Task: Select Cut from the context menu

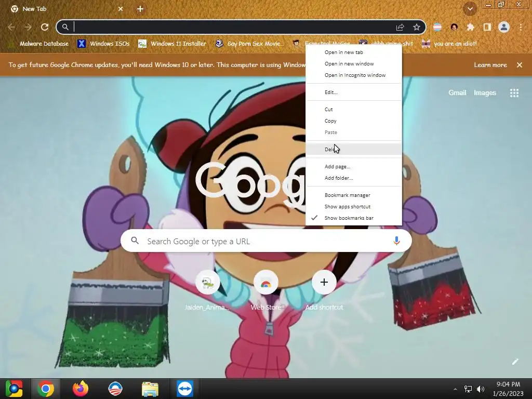Action: [x=354, y=109]
